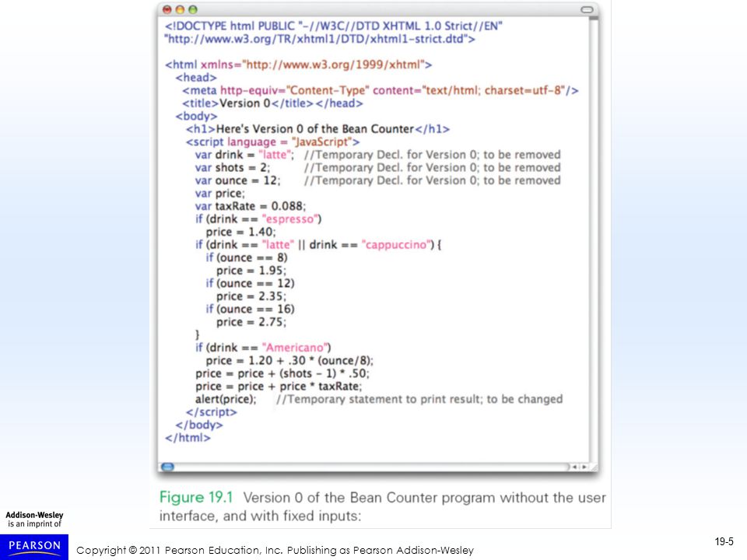The width and height of the screenshot is (747, 560).
Task: Click the var ounce = 12 declaration
Action: coord(237,180)
